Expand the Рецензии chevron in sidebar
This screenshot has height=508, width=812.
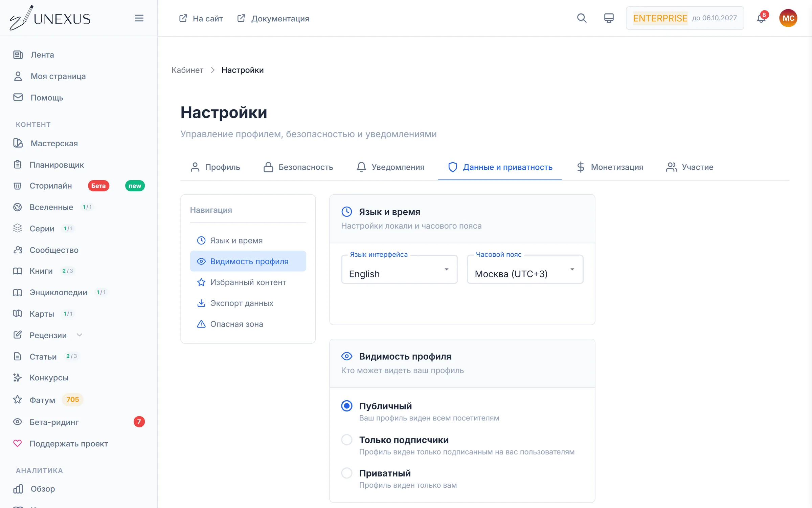80,335
